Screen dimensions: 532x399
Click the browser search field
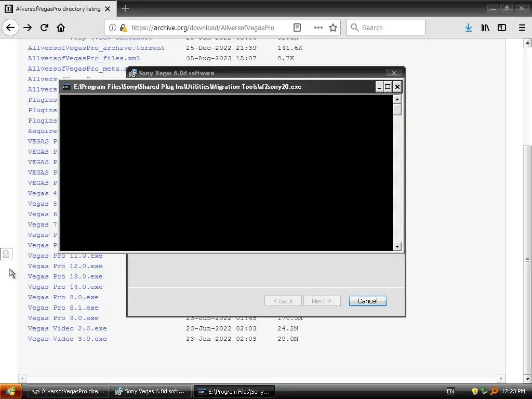pyautogui.click(x=386, y=28)
